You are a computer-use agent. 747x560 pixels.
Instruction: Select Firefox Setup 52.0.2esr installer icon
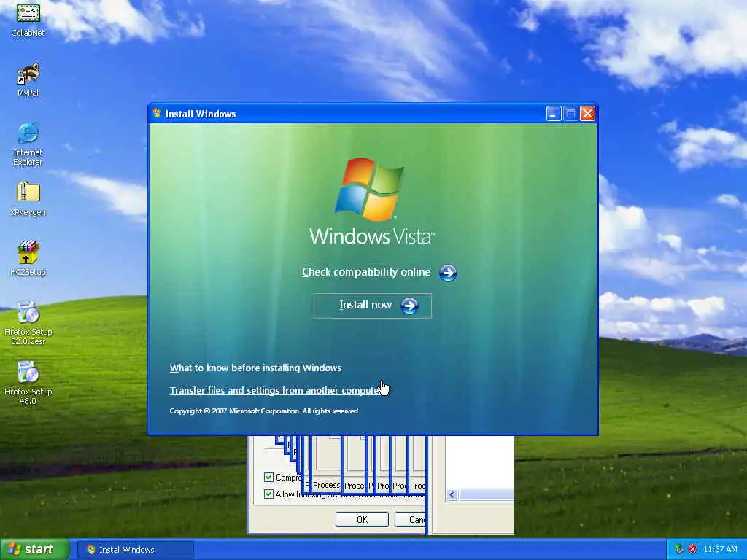pos(28,323)
